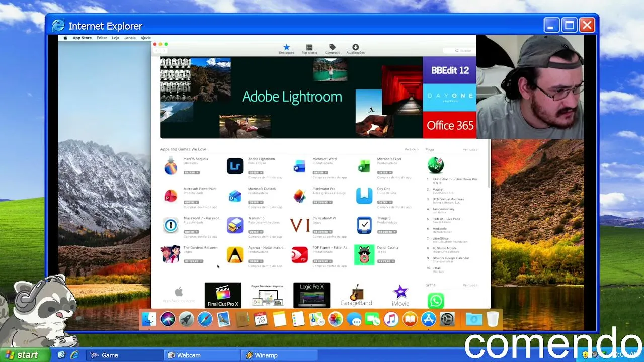The height and width of the screenshot is (362, 644).
Task: Open the PDF Expert app icon
Action: click(x=299, y=255)
